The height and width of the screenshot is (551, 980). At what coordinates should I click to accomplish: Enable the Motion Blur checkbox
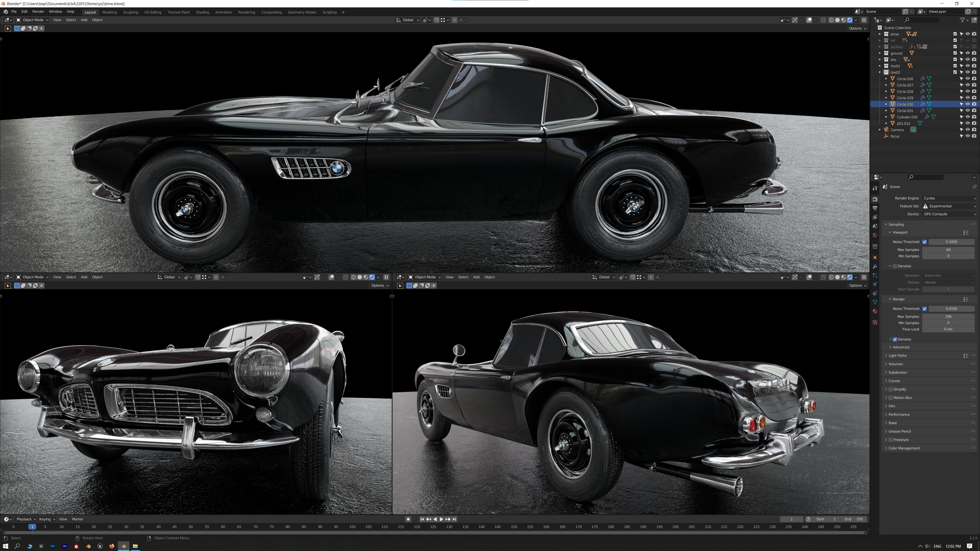pyautogui.click(x=890, y=398)
